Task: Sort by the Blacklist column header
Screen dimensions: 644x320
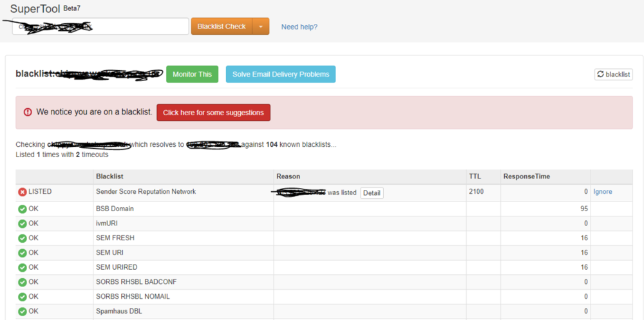Action: 109,176
